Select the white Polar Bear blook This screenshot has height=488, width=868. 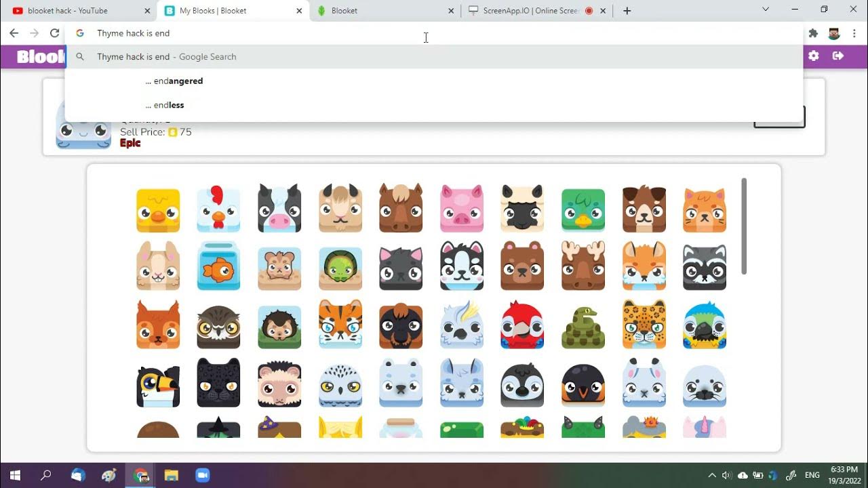click(x=401, y=383)
